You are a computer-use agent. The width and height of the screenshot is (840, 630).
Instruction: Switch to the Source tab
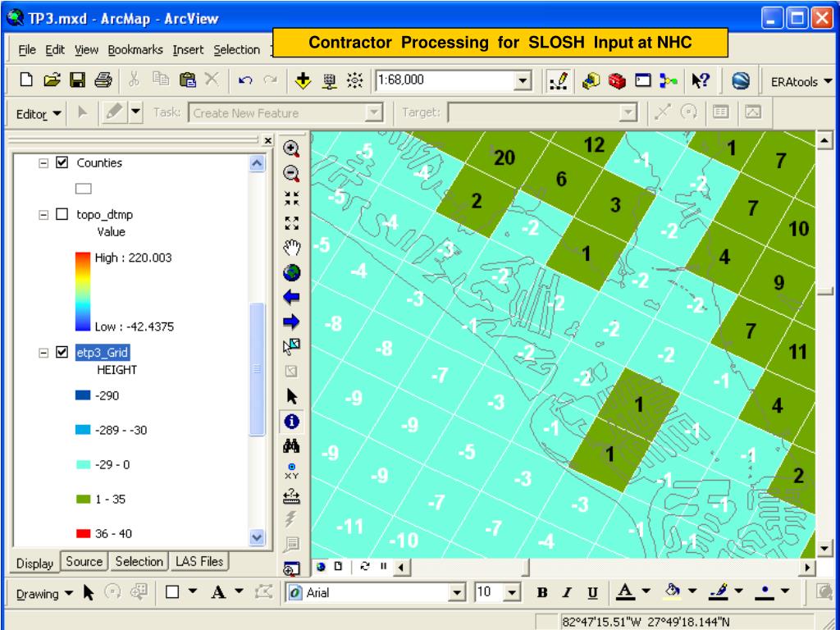84,561
